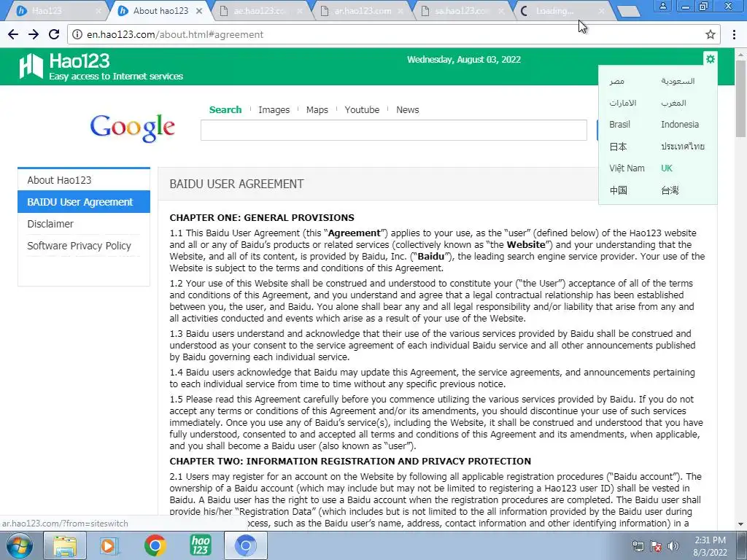Click the scrollbar down arrow
The height and width of the screenshot is (560, 747).
741,524
